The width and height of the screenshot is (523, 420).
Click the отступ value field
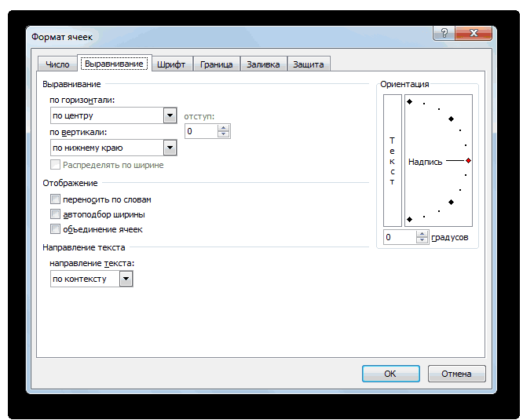pyautogui.click(x=201, y=131)
